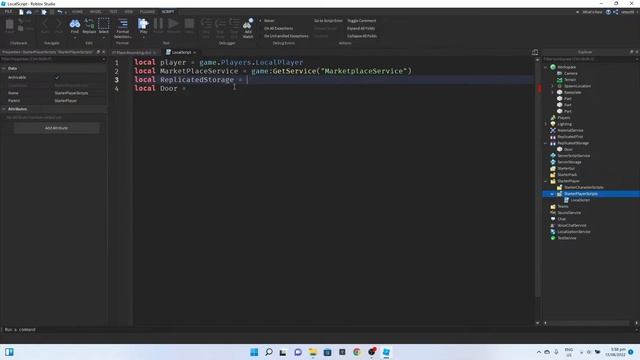Select Door under ReplicatedStorage
Image resolution: width=640 pixels, height=360 pixels.
click(568, 149)
